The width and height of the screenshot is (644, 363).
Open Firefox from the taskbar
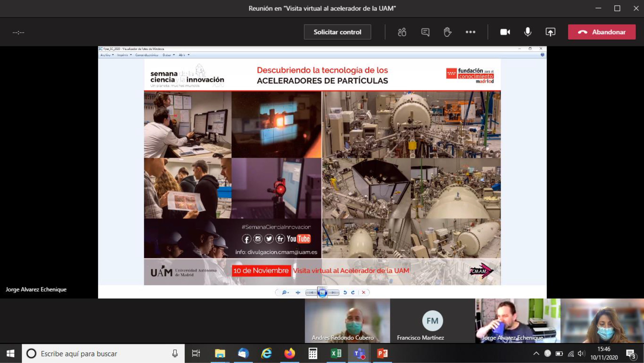[x=289, y=353]
